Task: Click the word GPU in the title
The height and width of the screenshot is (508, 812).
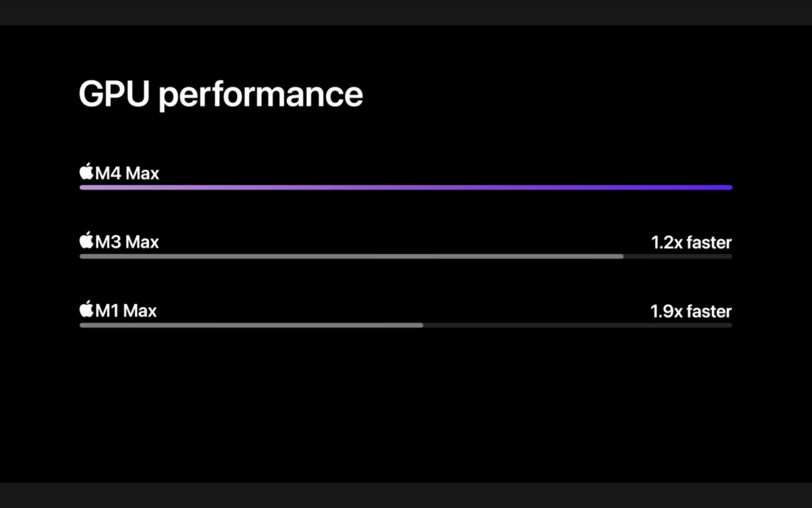Action: pyautogui.click(x=113, y=94)
